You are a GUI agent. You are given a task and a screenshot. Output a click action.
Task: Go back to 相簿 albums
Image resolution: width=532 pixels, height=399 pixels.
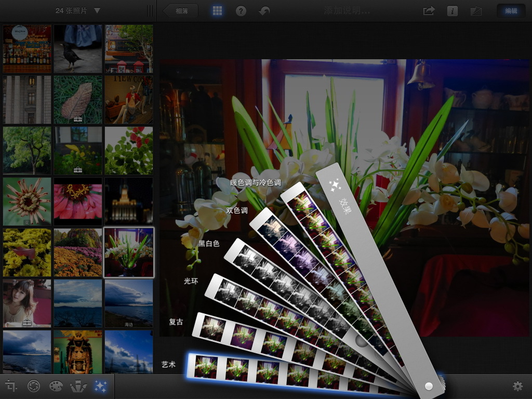(x=181, y=11)
